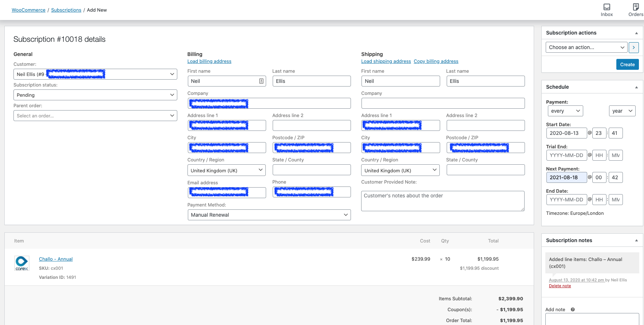
Task: Open the payment period 'year' dropdown
Action: click(622, 111)
